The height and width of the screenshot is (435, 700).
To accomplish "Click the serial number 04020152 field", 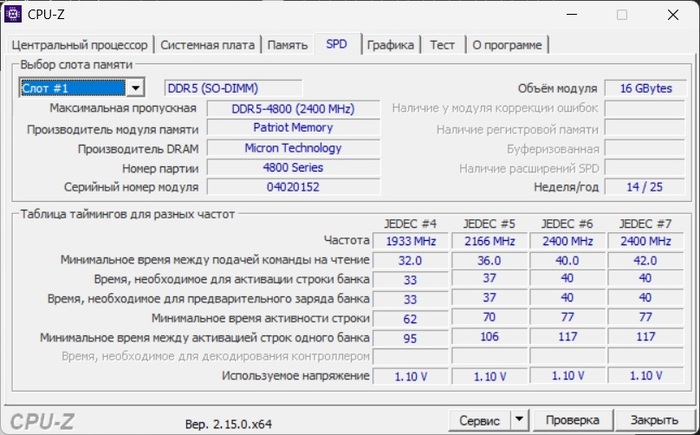I will (x=293, y=187).
